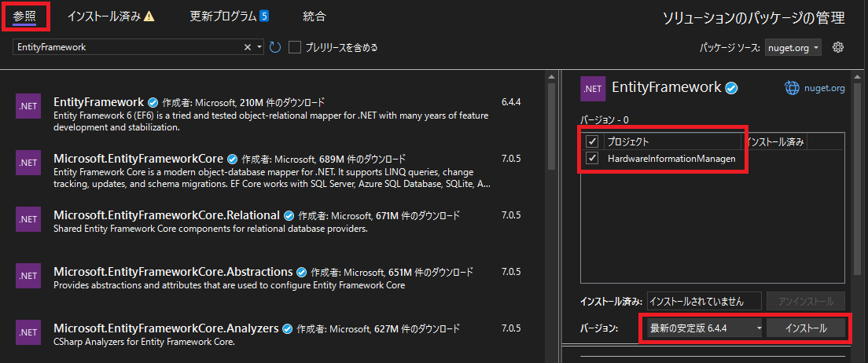Open the パッケージ ソース nuget.org dropdown

coord(793,48)
